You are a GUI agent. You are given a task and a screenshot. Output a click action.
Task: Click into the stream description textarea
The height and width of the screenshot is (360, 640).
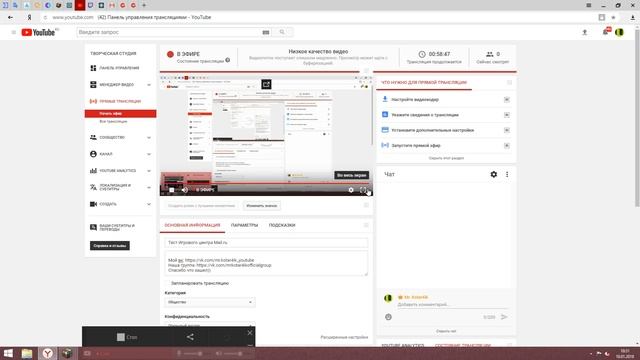click(x=266, y=264)
